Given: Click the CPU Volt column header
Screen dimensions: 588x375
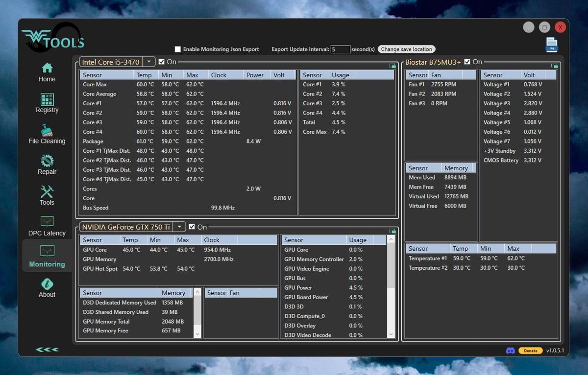Looking at the screenshot, I should (282, 75).
